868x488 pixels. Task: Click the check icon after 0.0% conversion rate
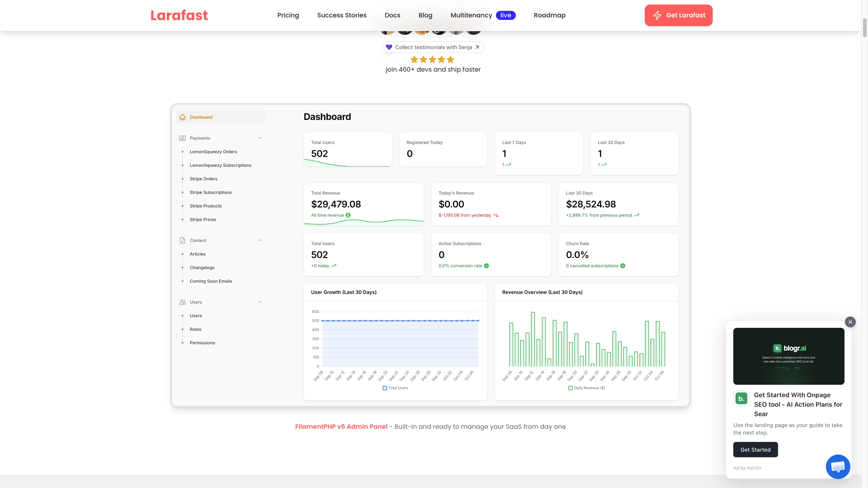tap(486, 266)
